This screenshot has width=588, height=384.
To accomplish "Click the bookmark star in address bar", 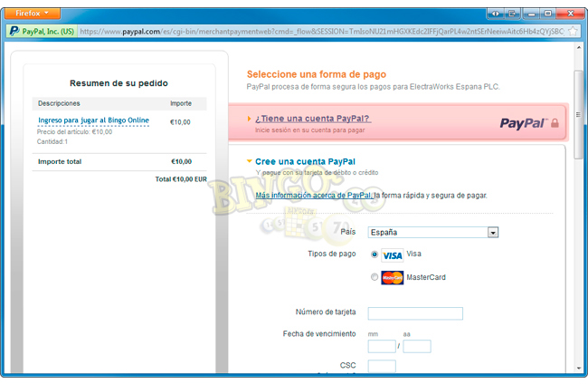I will click(x=572, y=31).
